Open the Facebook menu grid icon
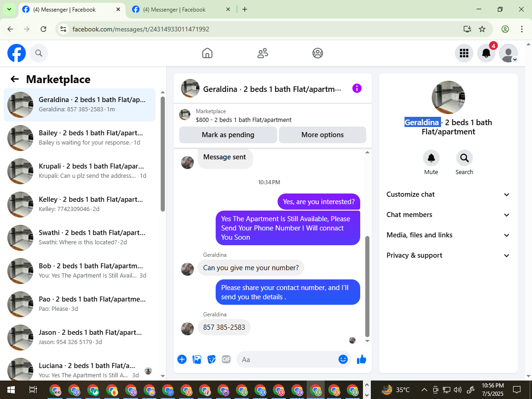532x399 pixels. pyautogui.click(x=464, y=53)
